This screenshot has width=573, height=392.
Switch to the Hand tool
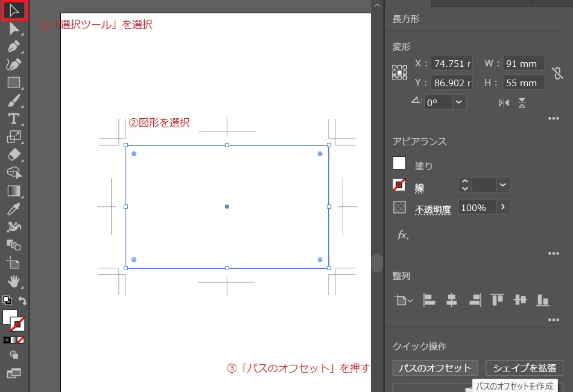coord(14,280)
